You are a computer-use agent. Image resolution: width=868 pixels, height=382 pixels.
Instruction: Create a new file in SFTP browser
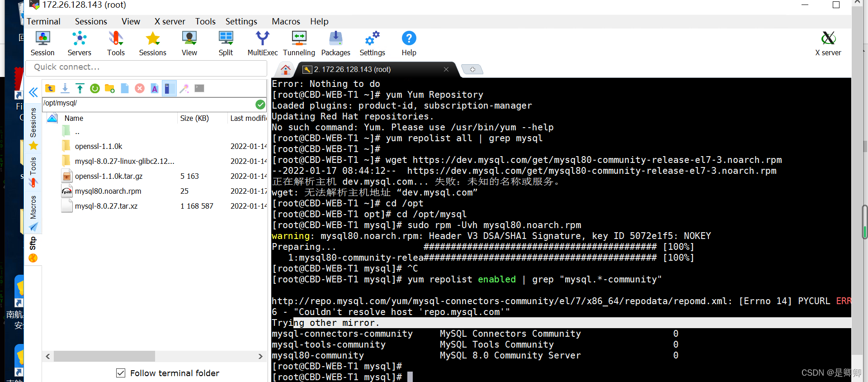point(125,88)
